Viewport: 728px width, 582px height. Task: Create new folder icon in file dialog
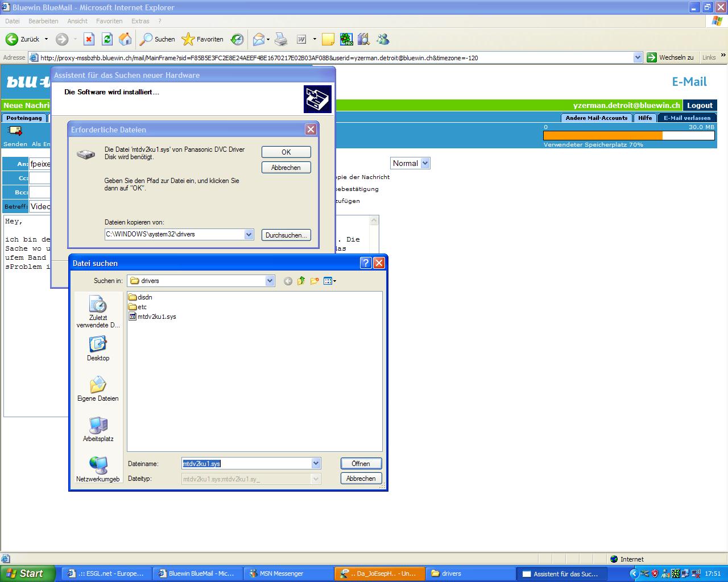[x=315, y=281]
